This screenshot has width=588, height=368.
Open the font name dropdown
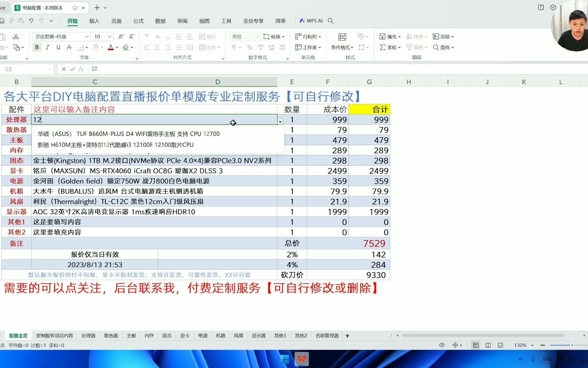click(87, 36)
